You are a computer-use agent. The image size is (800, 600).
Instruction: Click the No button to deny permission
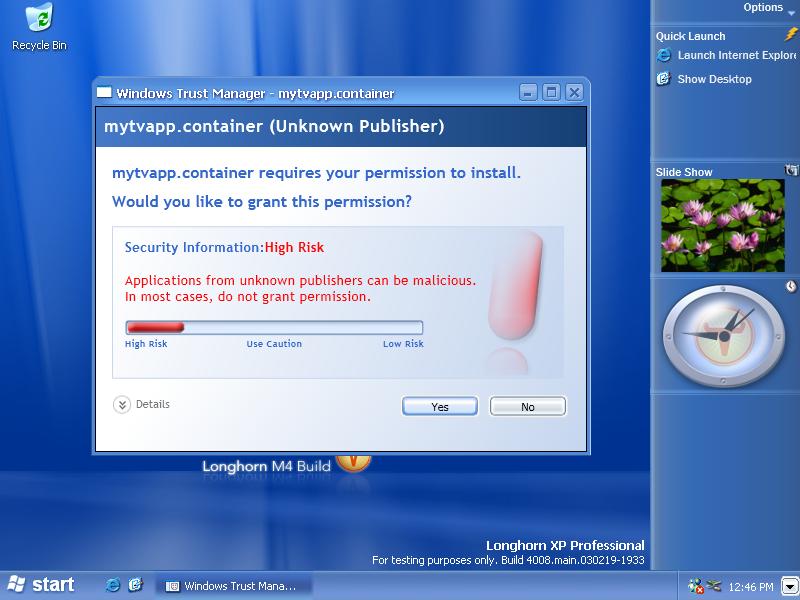point(528,407)
